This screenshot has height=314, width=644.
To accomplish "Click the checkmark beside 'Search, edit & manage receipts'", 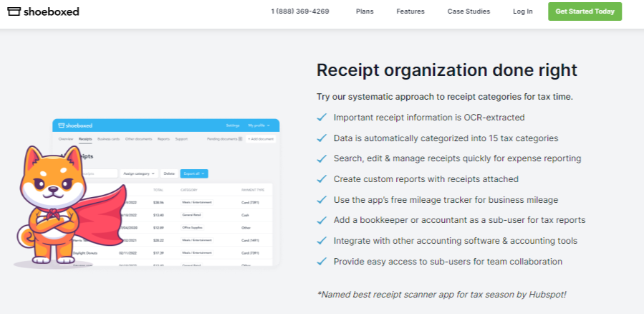I will (x=322, y=158).
